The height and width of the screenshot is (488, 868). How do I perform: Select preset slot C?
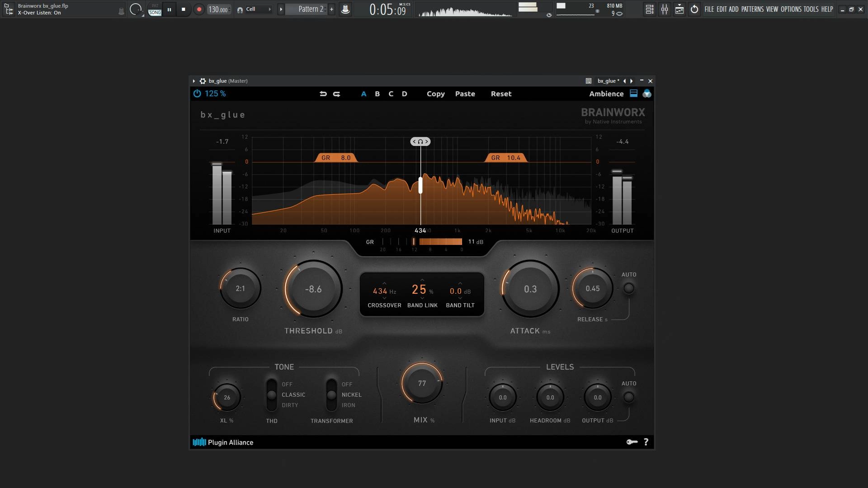[391, 94]
